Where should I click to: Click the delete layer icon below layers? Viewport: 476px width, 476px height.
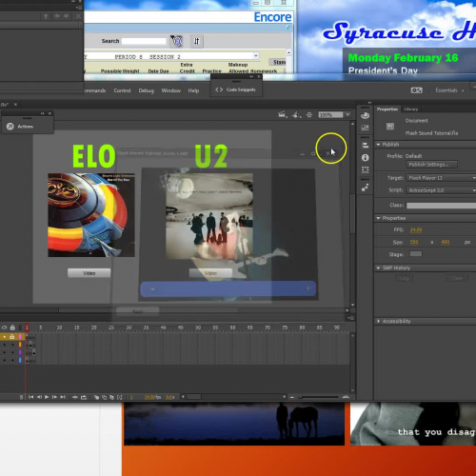(x=21, y=397)
